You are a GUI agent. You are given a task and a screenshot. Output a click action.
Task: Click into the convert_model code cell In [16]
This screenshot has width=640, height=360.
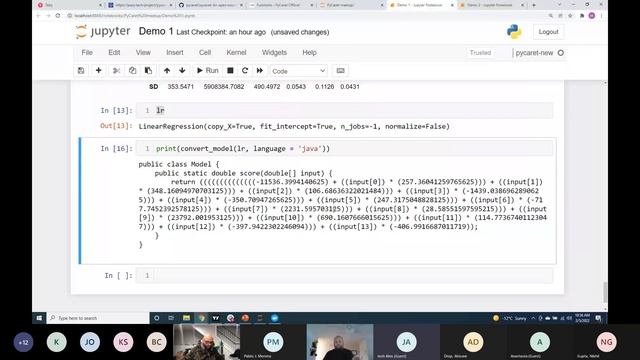344,149
